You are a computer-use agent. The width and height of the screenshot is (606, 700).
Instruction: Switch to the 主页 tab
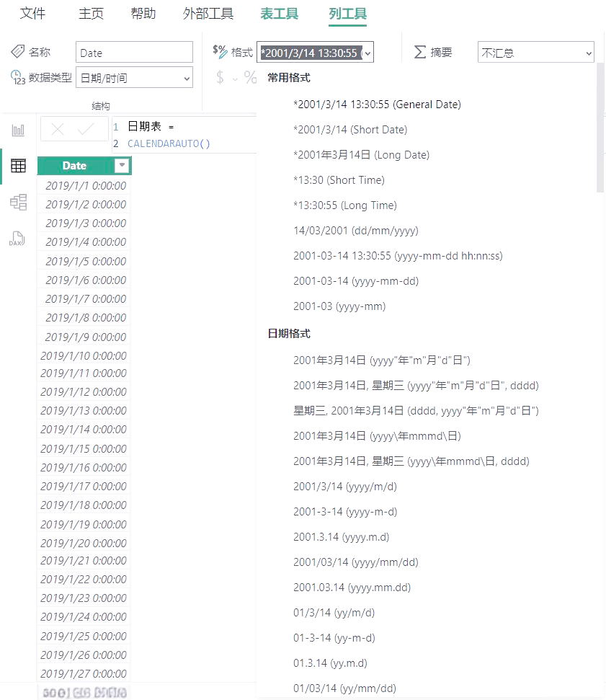click(x=91, y=14)
